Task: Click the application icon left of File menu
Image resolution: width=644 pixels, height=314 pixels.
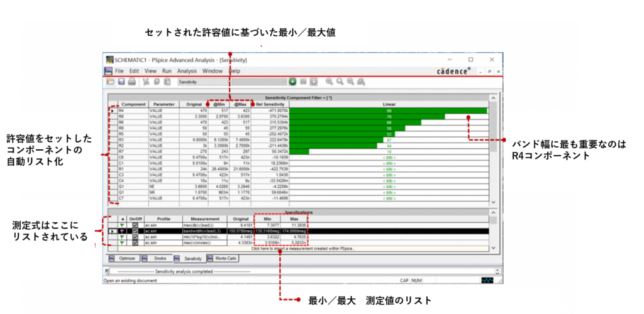Action: click(109, 71)
